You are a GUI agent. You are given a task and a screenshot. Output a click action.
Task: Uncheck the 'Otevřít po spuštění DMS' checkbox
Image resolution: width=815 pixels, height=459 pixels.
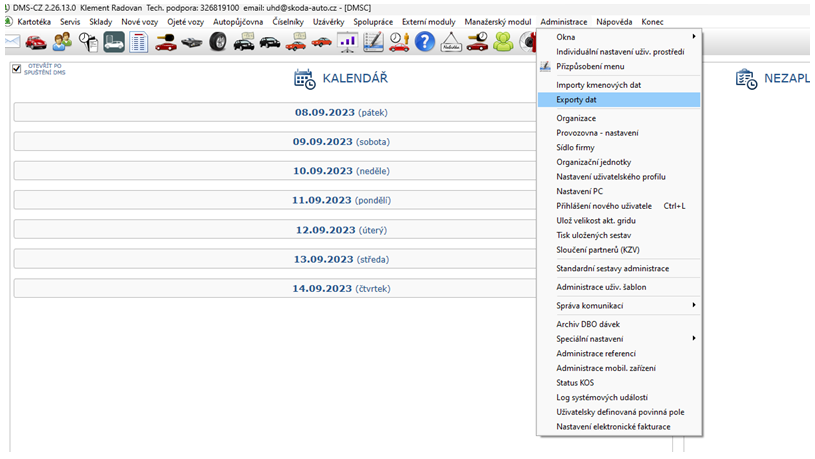(x=16, y=69)
